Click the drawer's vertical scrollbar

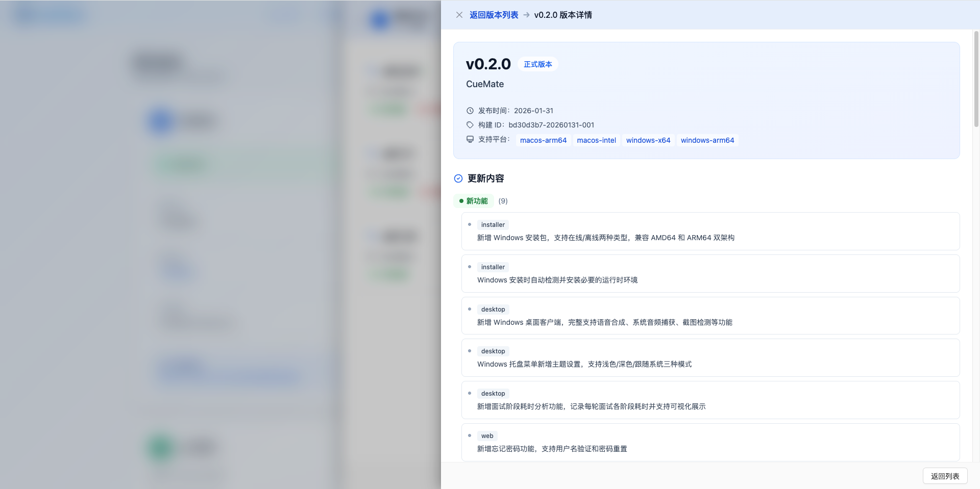click(x=976, y=79)
